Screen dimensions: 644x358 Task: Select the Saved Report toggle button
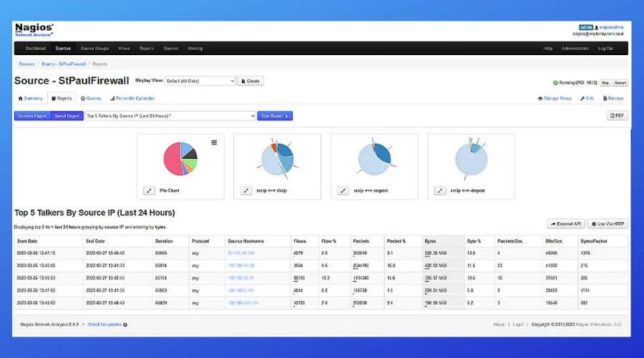click(x=67, y=116)
